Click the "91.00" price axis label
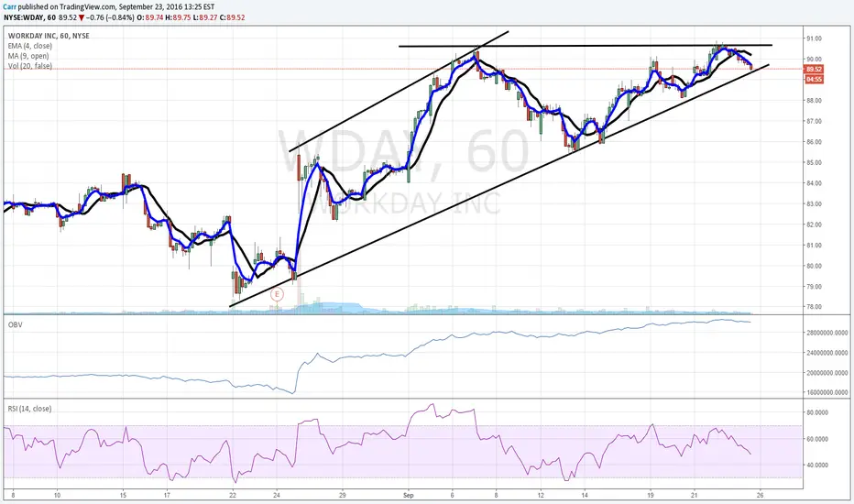 click(814, 38)
